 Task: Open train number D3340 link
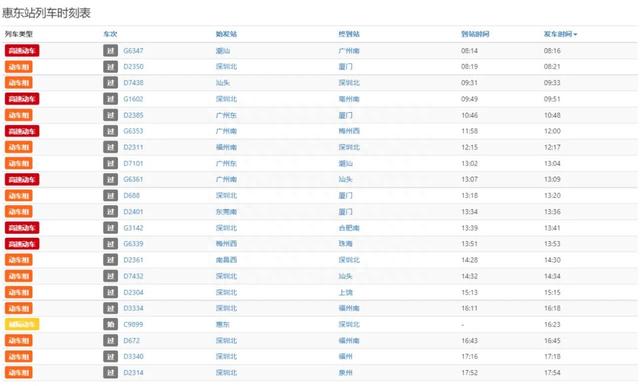point(133,356)
